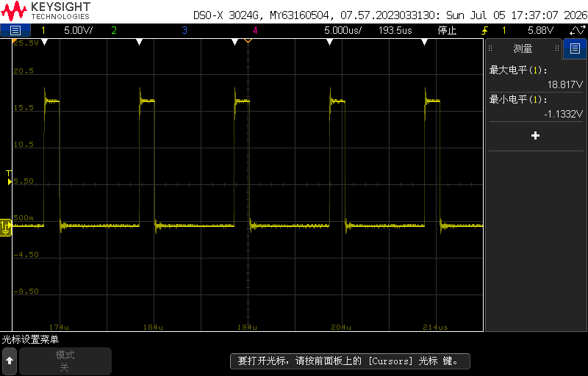Click the up arrow back softkey
Screen dimensions: 588x376
click(x=10, y=361)
